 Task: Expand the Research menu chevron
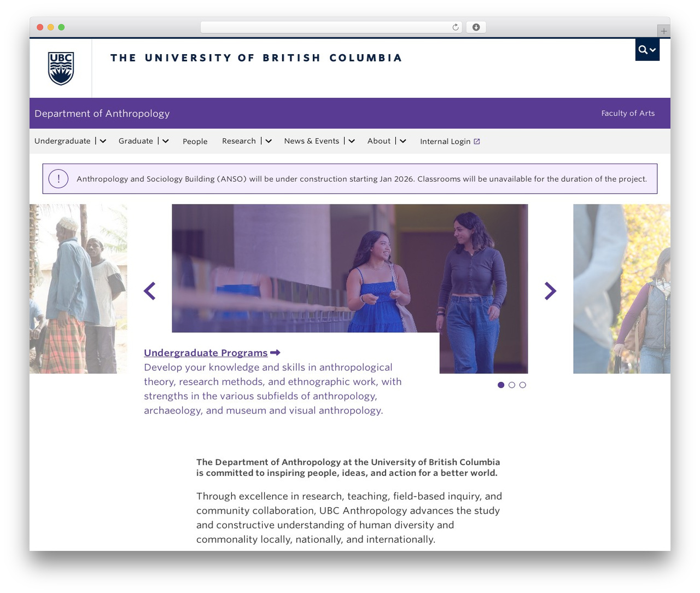click(269, 141)
